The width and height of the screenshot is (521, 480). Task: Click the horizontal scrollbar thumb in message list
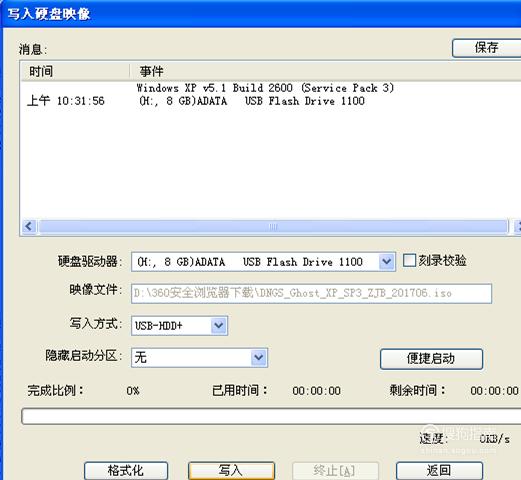point(273,226)
